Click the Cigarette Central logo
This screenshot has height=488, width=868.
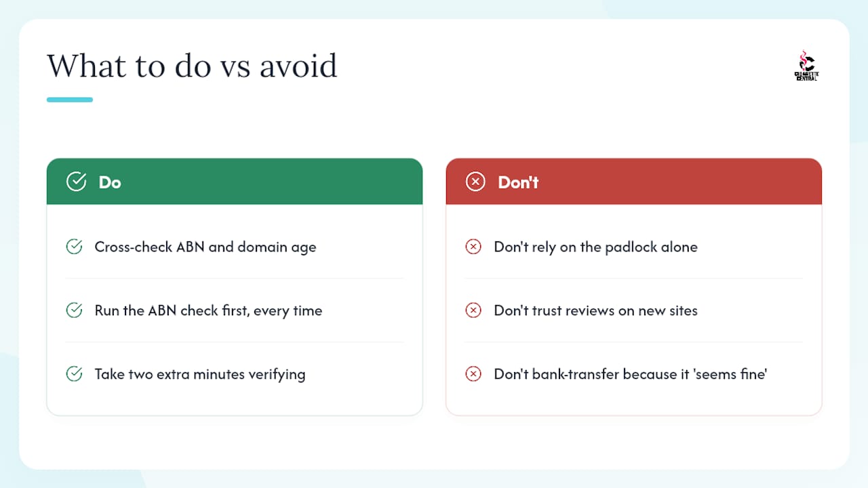tap(806, 66)
